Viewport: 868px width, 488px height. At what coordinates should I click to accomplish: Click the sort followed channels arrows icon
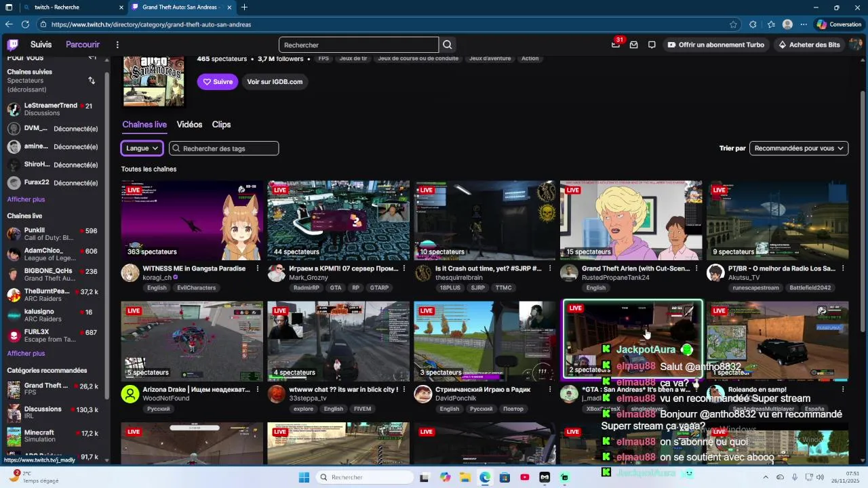point(92,81)
